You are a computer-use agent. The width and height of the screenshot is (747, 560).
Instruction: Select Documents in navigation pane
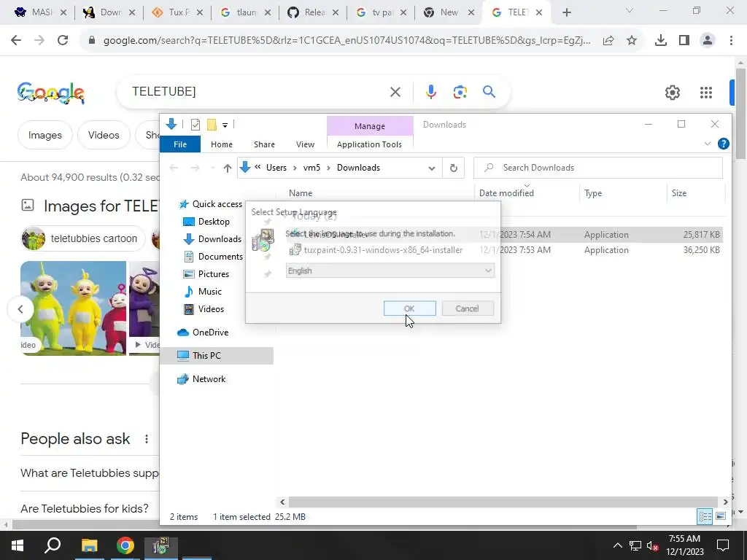pos(220,257)
